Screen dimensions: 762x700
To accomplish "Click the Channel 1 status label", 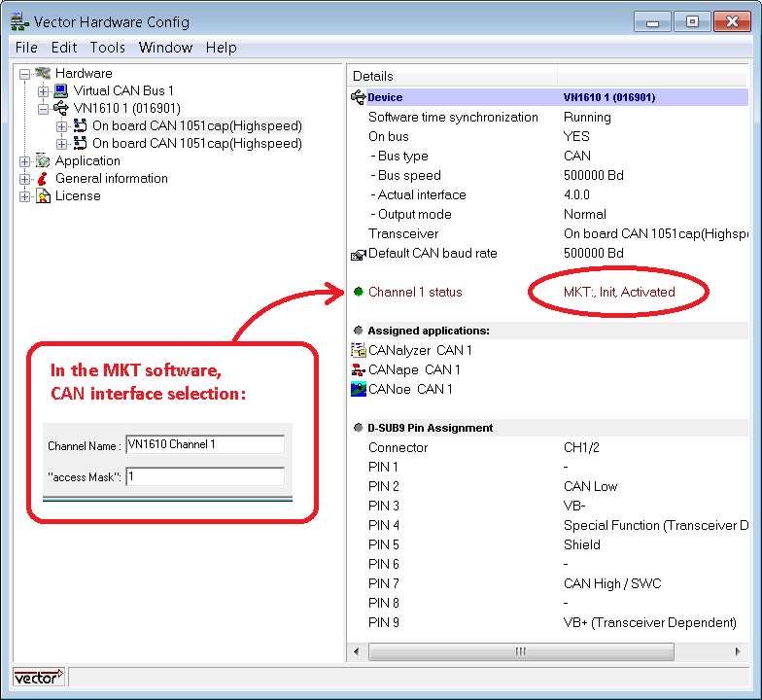I will pyautogui.click(x=415, y=292).
